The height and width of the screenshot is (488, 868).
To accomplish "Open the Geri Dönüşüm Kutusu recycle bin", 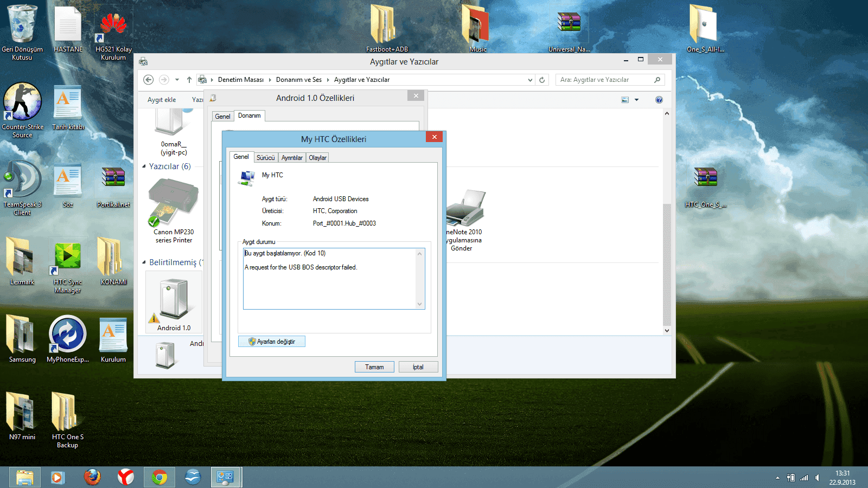I will click(22, 31).
